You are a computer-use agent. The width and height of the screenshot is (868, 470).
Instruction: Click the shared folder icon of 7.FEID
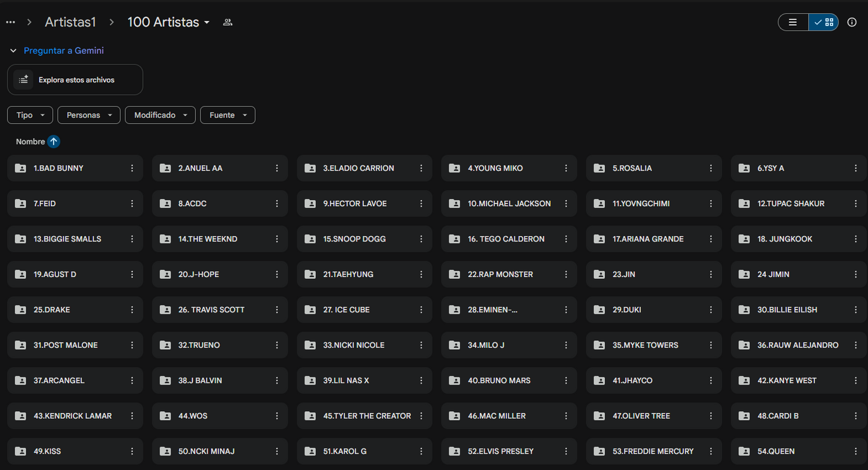pyautogui.click(x=20, y=204)
